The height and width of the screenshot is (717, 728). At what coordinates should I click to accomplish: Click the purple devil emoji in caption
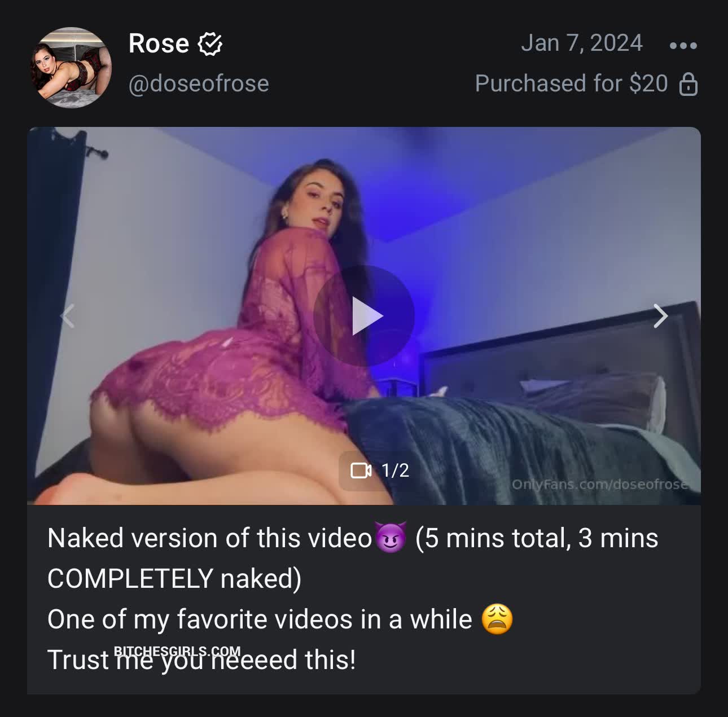[x=391, y=538]
